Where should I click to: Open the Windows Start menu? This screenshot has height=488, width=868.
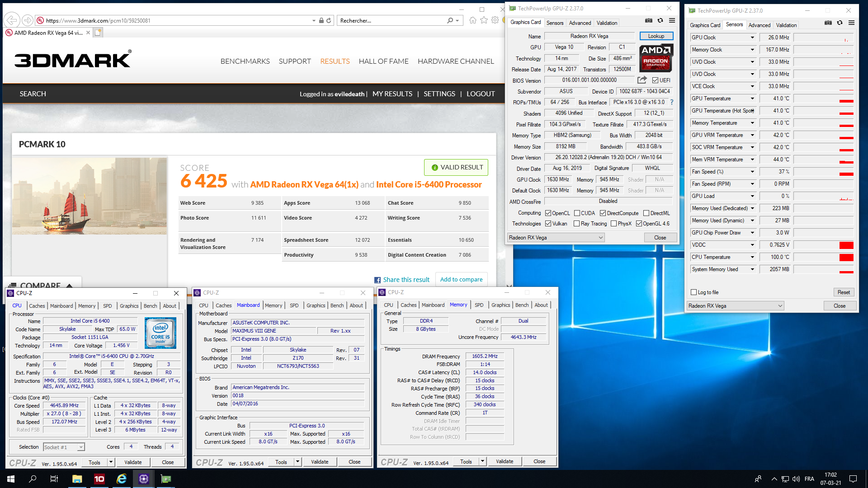click(11, 479)
